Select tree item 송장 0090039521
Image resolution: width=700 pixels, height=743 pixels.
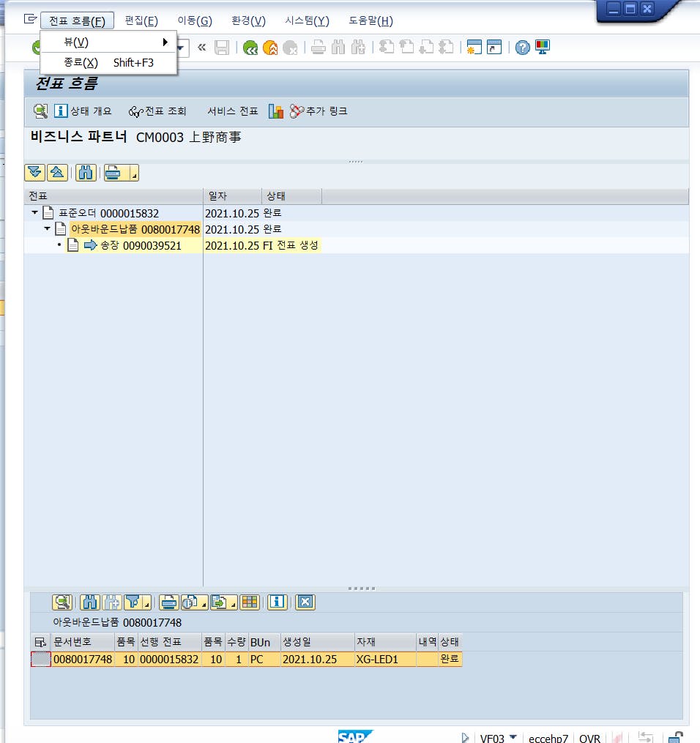141,245
